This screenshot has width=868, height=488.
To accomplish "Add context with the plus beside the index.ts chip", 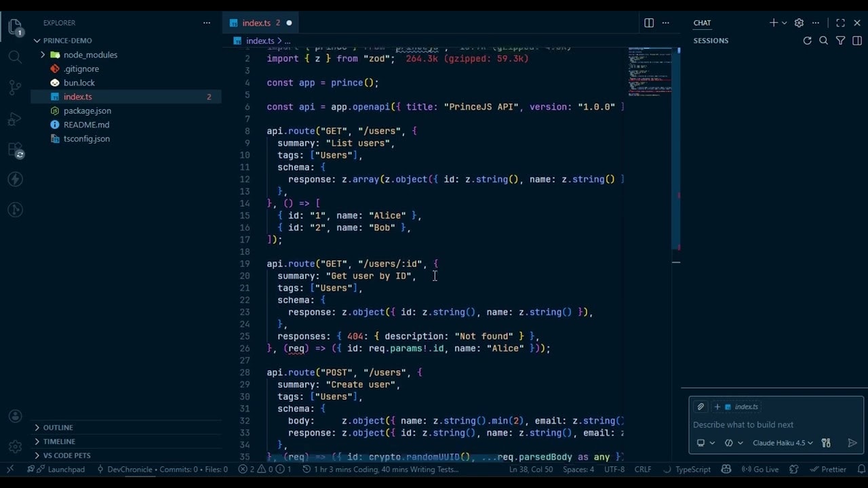I will pyautogui.click(x=717, y=407).
